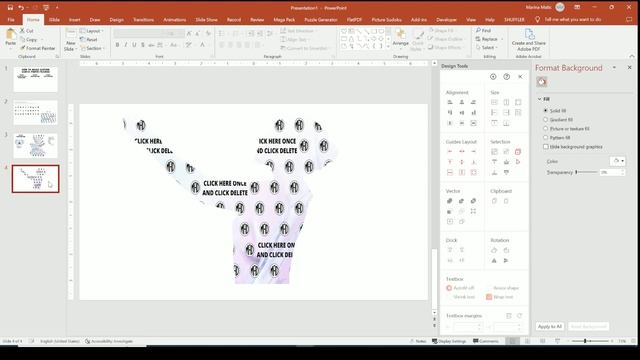Open the Section dropdown in Slides group
Viewport: 640px width, 360px height.
92,48
